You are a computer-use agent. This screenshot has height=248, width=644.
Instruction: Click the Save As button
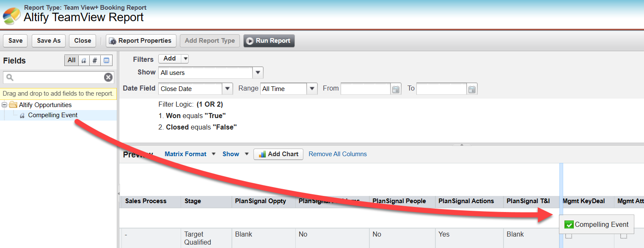click(49, 41)
